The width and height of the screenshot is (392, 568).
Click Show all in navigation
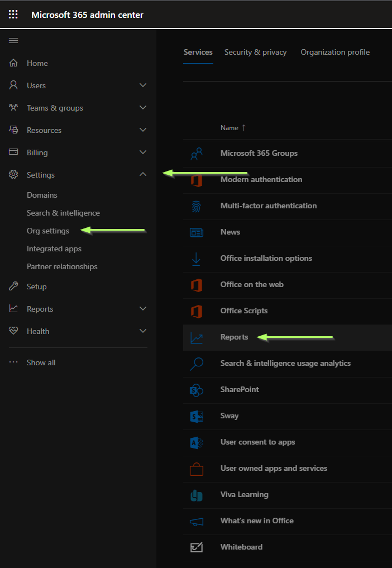[x=41, y=362]
